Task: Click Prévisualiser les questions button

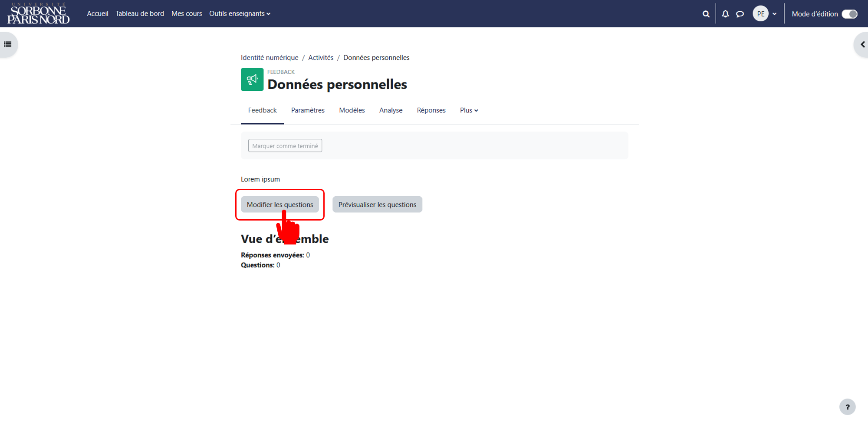Action: [377, 204]
